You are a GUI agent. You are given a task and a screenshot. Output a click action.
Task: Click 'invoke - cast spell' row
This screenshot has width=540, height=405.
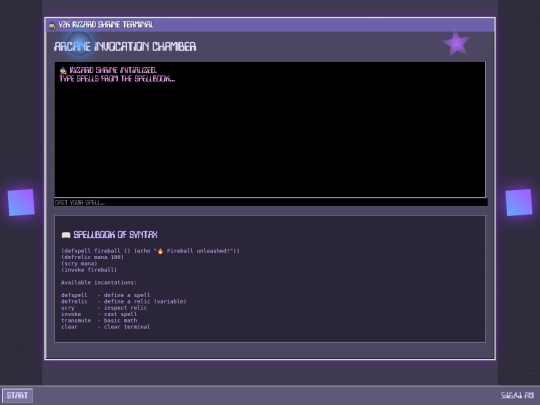pos(99,314)
